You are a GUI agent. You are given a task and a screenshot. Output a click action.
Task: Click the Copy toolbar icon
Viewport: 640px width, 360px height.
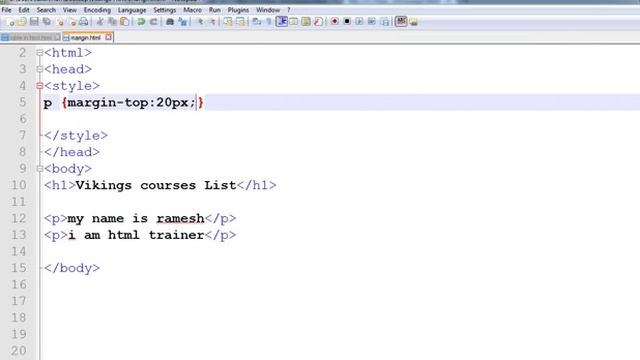point(112,22)
